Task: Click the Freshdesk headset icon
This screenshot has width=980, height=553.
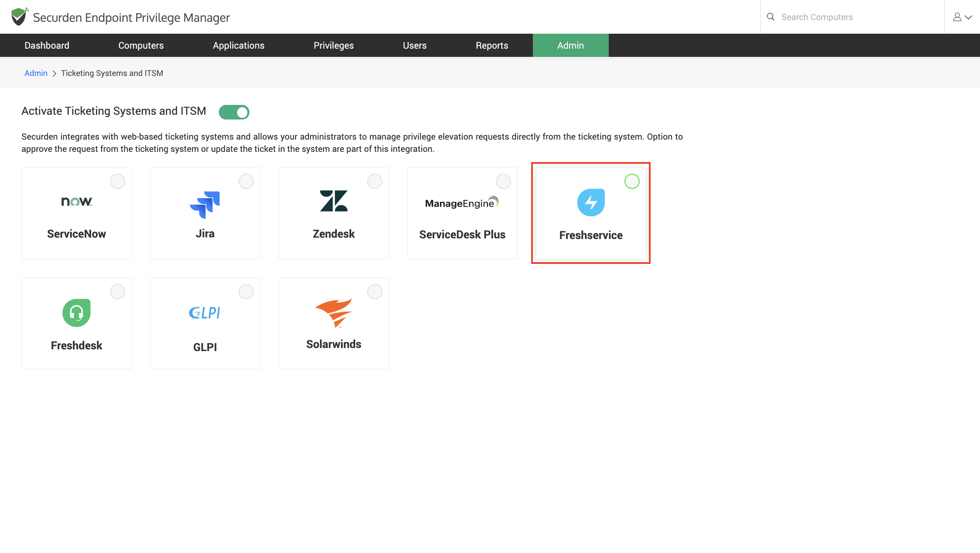Action: point(77,313)
